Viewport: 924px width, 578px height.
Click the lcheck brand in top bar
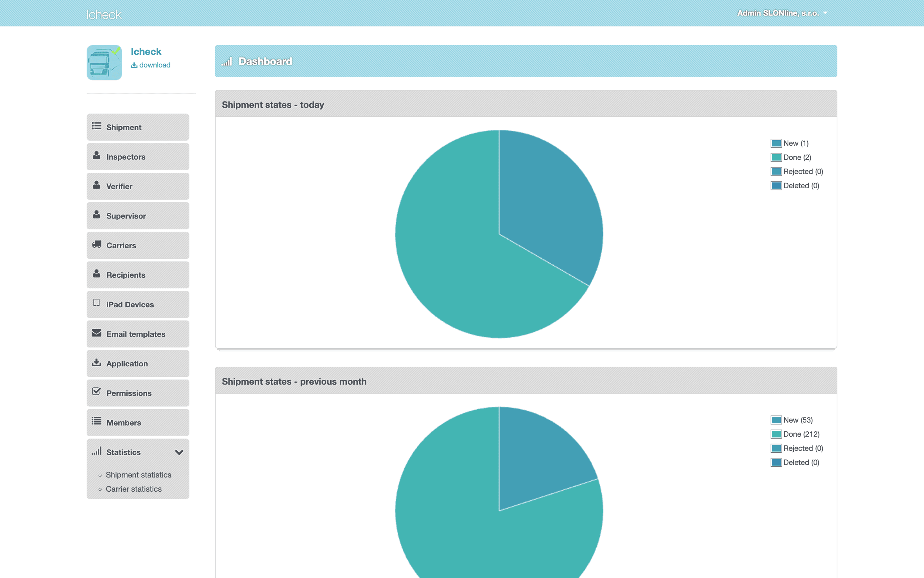tap(104, 14)
